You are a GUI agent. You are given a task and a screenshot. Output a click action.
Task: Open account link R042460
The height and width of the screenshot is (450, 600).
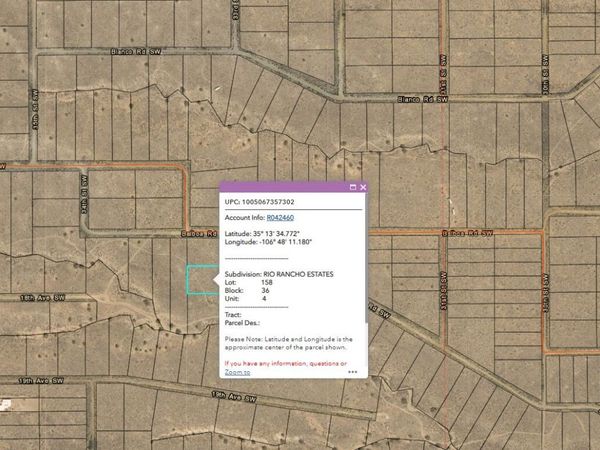click(x=280, y=218)
